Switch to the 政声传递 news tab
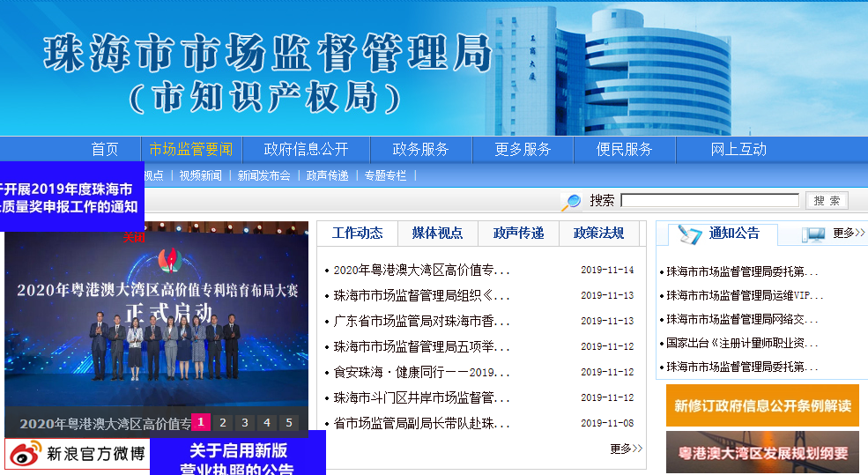 519,233
